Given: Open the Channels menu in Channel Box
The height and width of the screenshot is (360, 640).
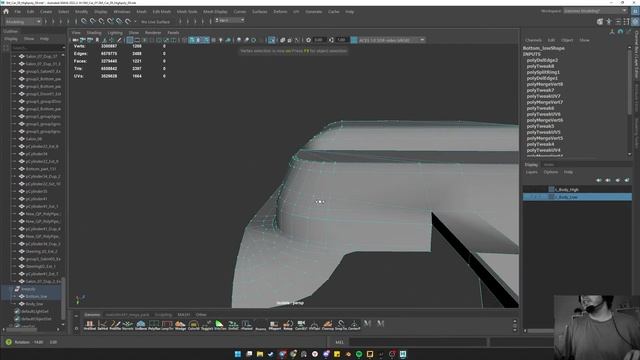Looking at the screenshot, I should coord(533,40).
